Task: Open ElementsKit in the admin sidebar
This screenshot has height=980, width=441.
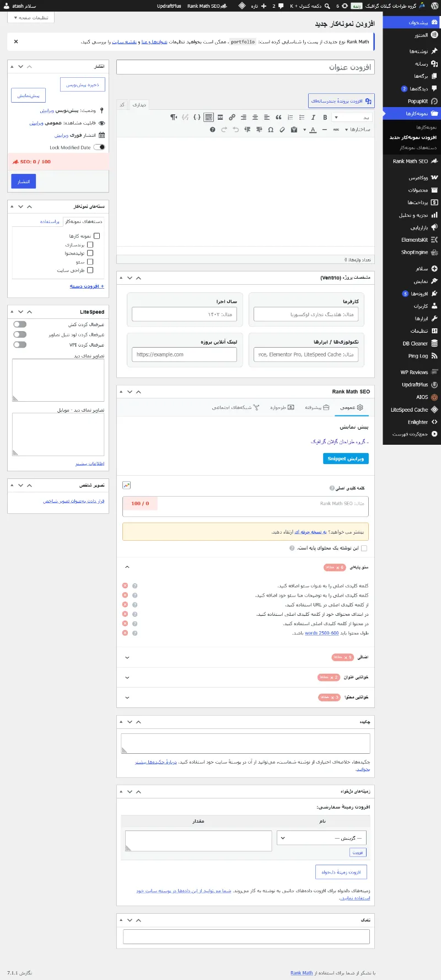Action: click(411, 240)
